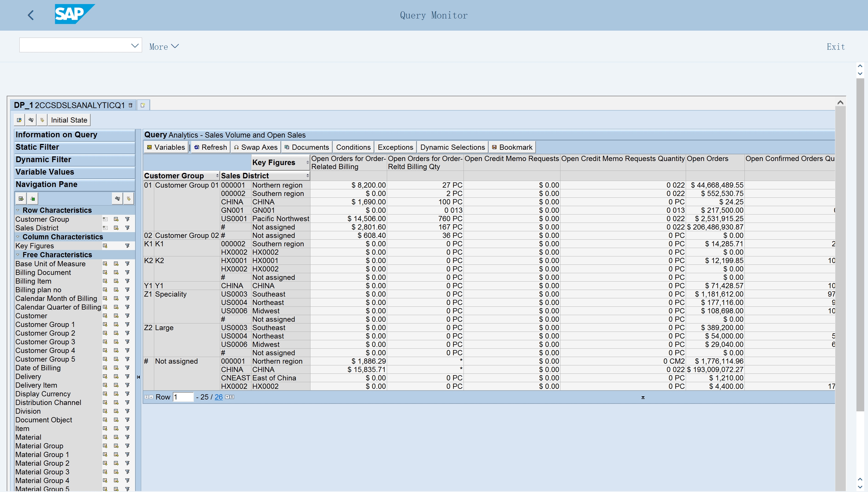The width and height of the screenshot is (868, 492).
Task: Collapse the Free Characteristics section
Action: tap(18, 254)
